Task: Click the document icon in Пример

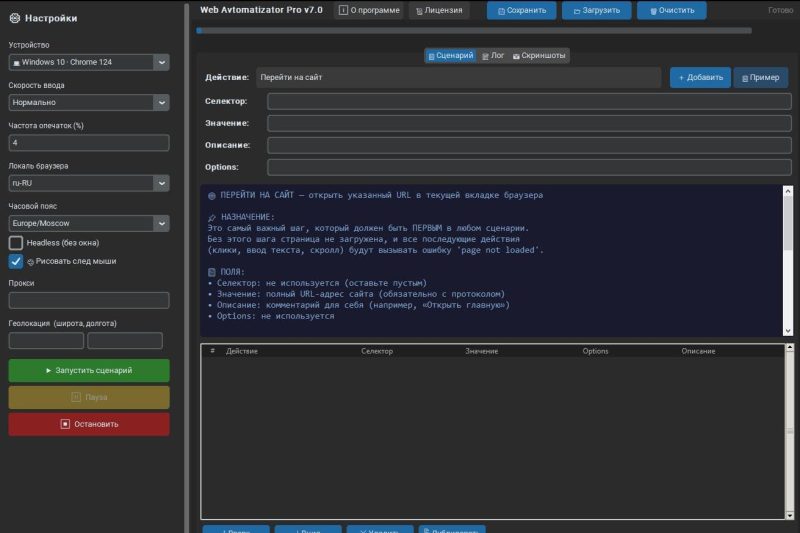Action: click(x=745, y=78)
